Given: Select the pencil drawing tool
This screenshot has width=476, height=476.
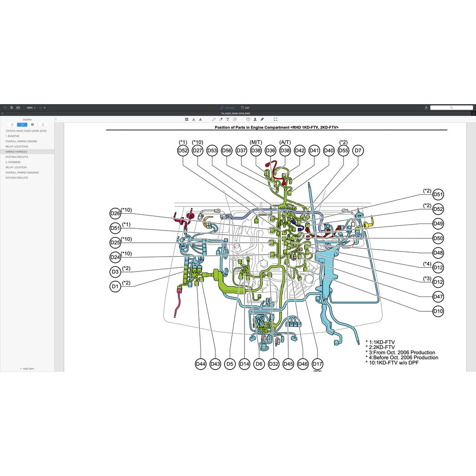Looking at the screenshot, I should pyautogui.click(x=214, y=119).
